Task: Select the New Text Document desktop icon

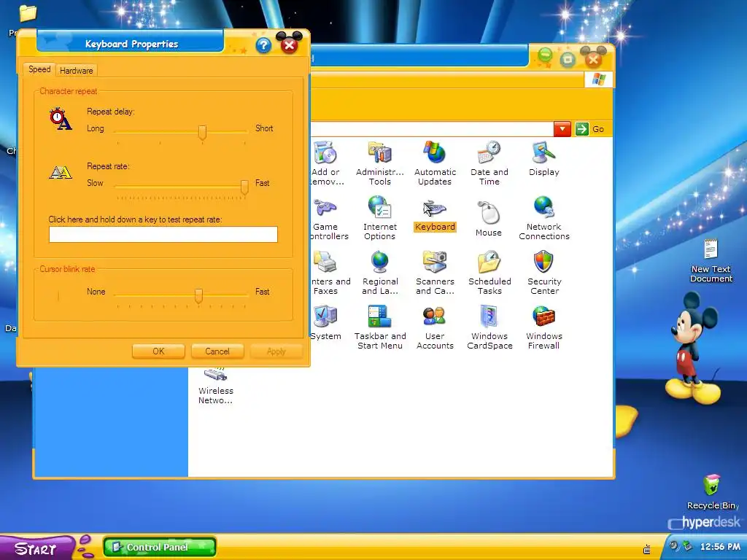Action: coord(711,261)
